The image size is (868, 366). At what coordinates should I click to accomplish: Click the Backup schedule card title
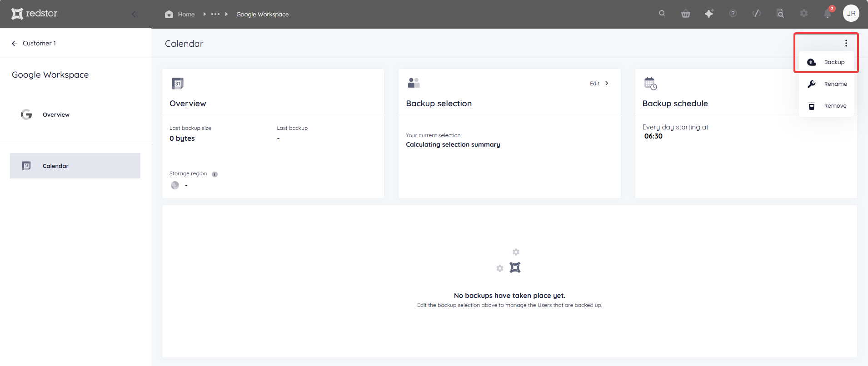click(x=675, y=104)
